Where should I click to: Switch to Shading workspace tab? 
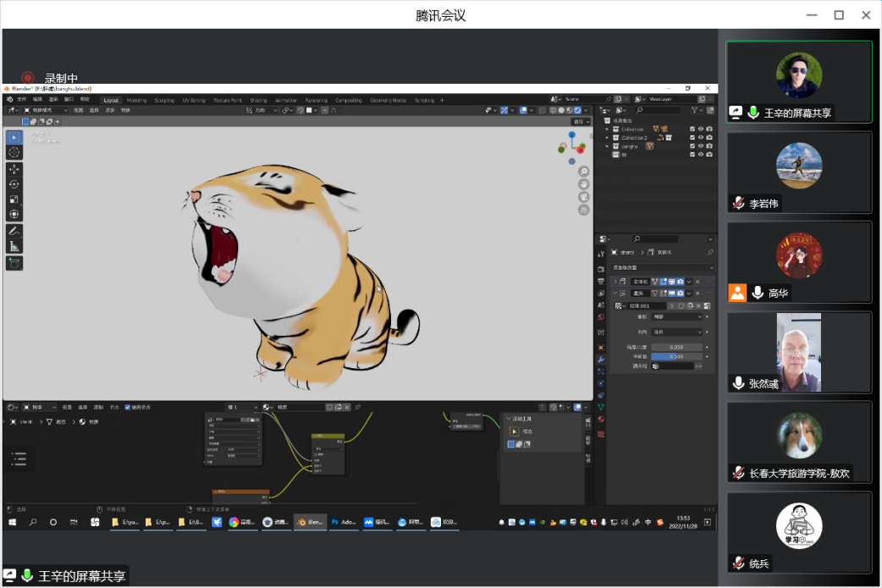[x=258, y=101]
